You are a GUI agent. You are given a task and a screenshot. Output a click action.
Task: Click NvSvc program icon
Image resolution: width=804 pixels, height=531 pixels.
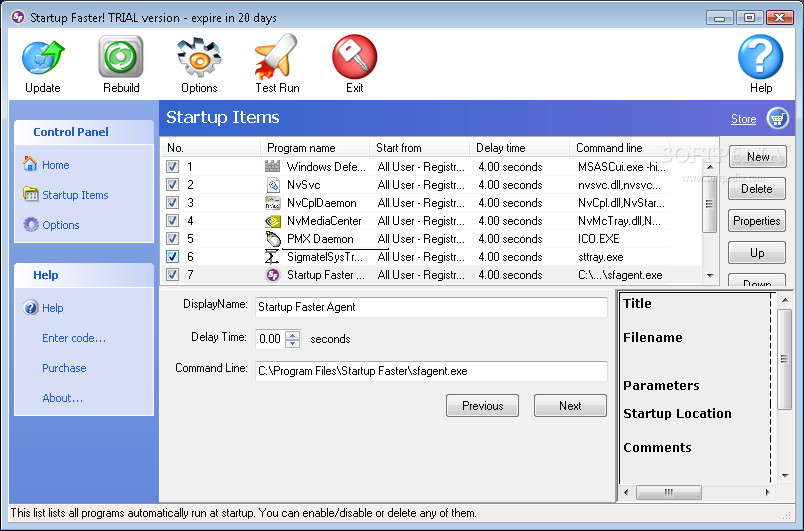pos(273,185)
